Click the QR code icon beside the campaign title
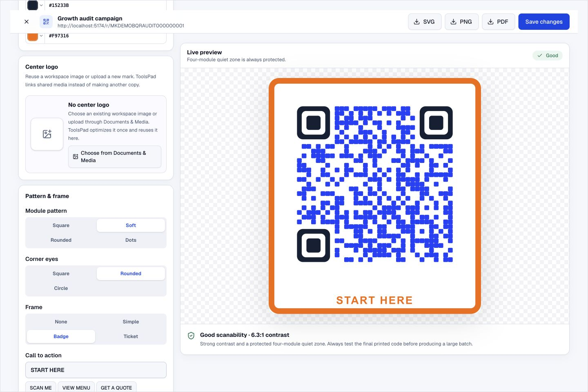 click(x=46, y=22)
